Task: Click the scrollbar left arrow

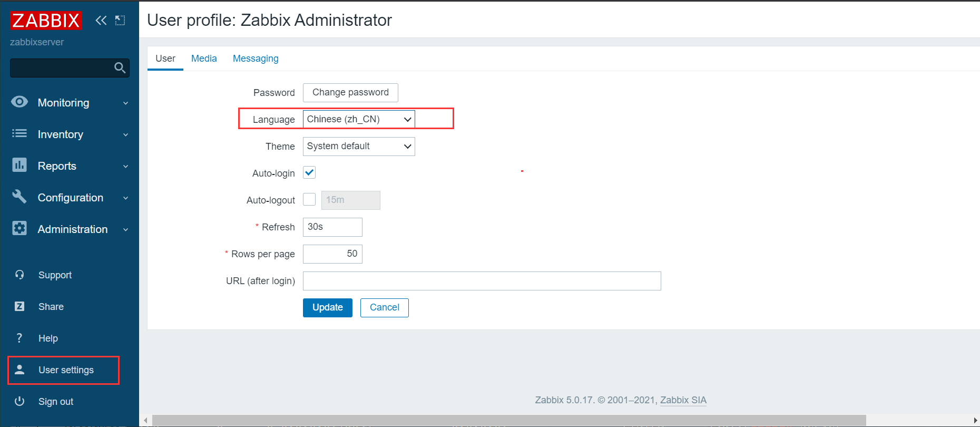Action: [x=146, y=420]
